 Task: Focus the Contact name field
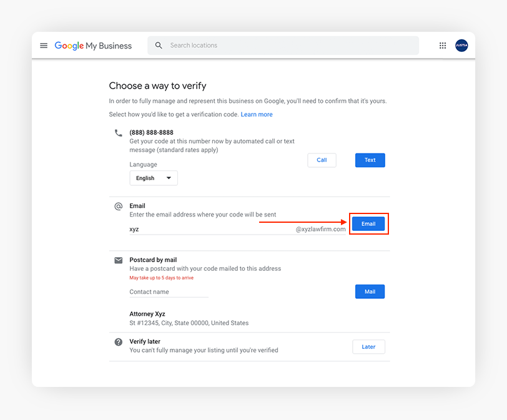[x=169, y=291]
